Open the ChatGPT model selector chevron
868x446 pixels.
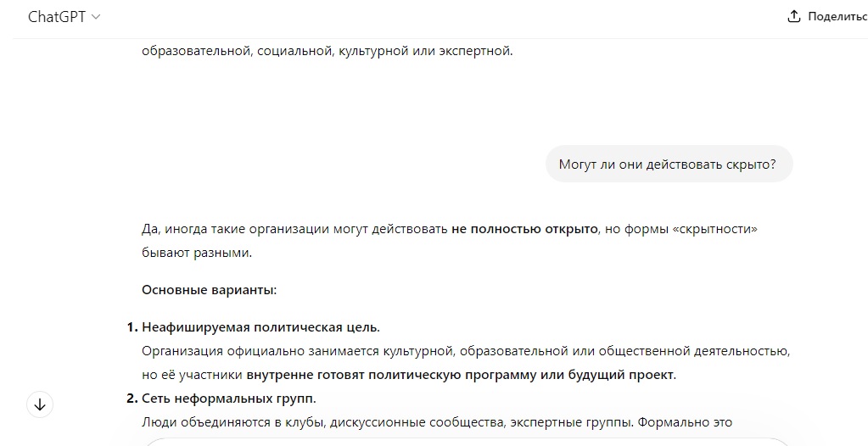coord(96,17)
